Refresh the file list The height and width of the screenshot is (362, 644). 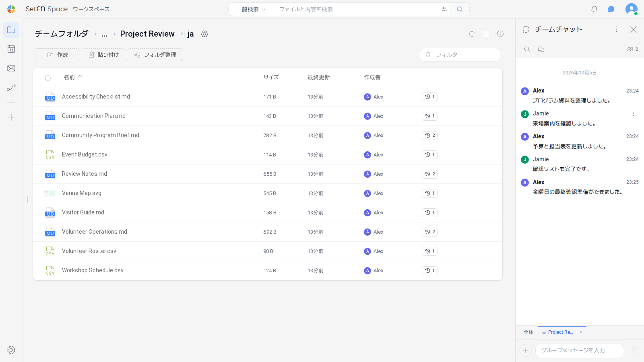472,34
